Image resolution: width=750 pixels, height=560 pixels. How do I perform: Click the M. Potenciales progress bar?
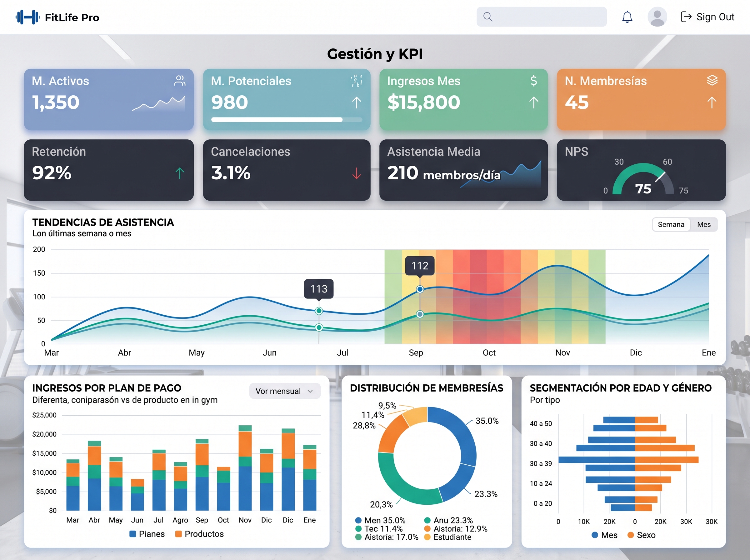287,120
